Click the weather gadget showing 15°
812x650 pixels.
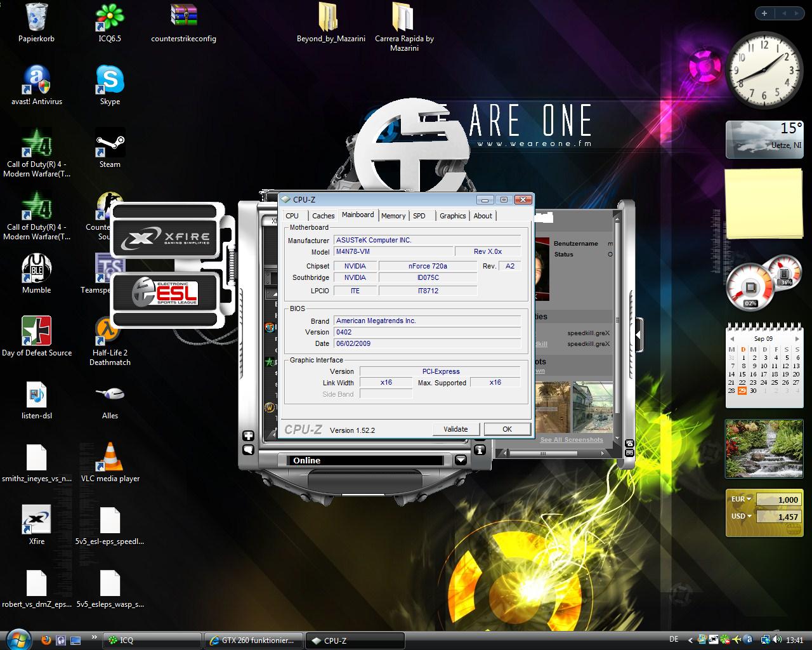pos(765,139)
